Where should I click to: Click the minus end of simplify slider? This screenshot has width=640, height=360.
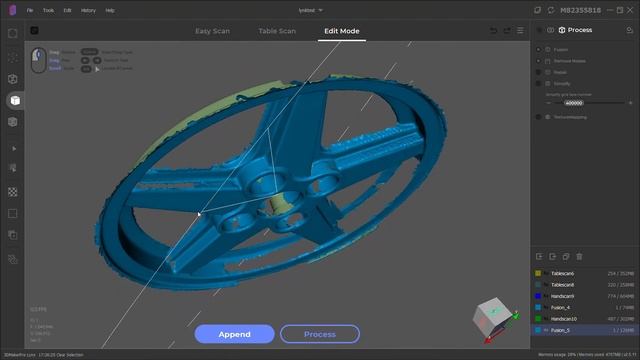click(548, 103)
